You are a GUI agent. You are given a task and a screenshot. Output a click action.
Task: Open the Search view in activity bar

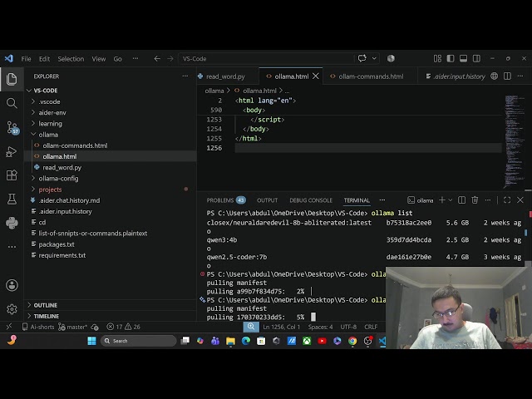[12, 103]
